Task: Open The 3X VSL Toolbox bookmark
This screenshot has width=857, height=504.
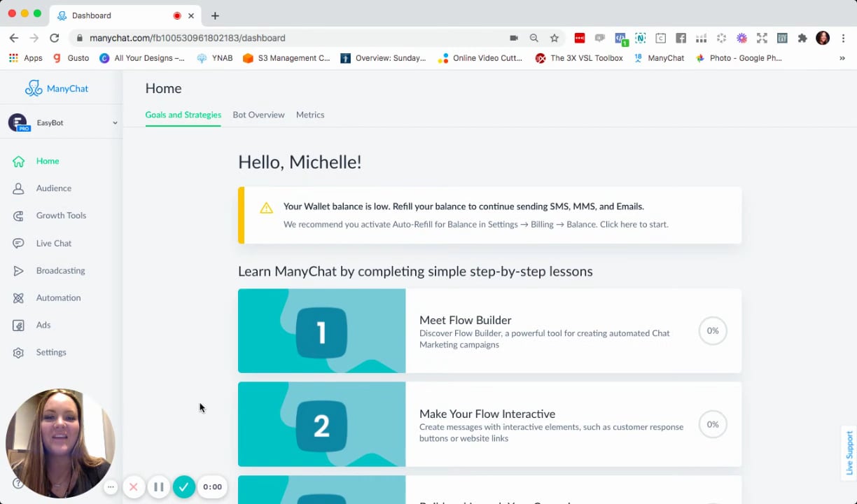Action: tap(579, 58)
